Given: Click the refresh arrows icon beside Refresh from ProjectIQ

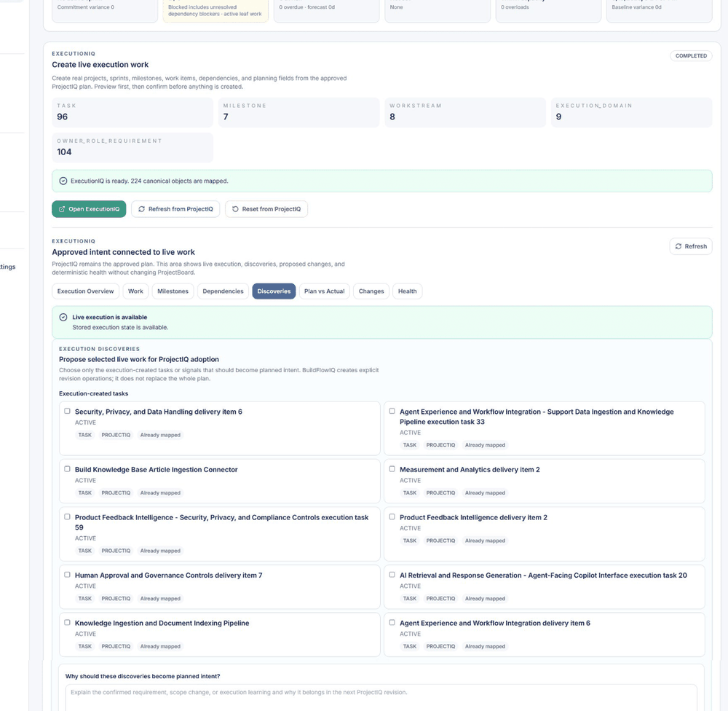Looking at the screenshot, I should pos(142,209).
